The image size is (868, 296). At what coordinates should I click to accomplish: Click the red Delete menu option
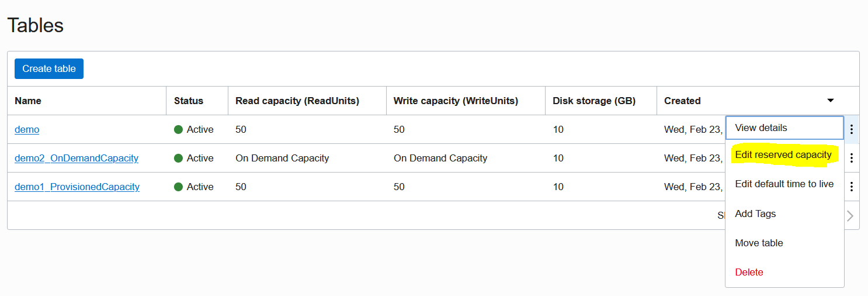pos(749,272)
